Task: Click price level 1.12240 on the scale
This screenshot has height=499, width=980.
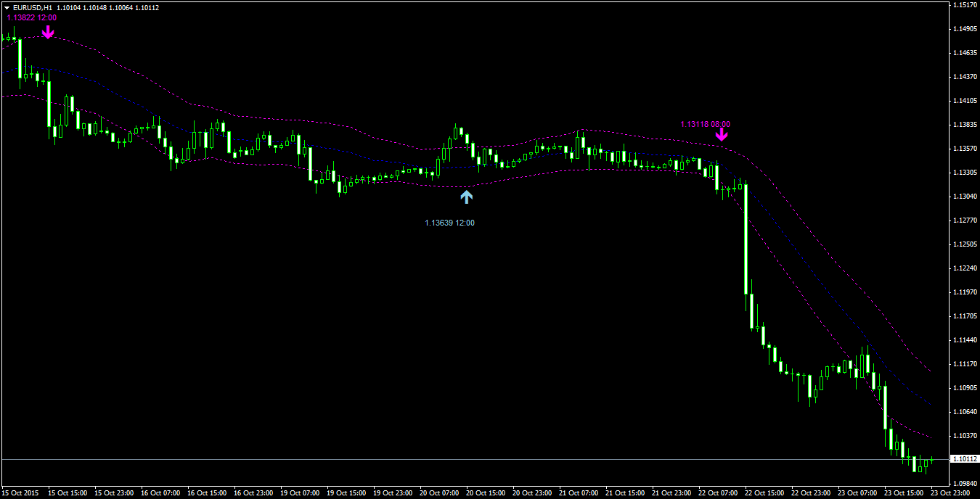Action: pos(965,268)
